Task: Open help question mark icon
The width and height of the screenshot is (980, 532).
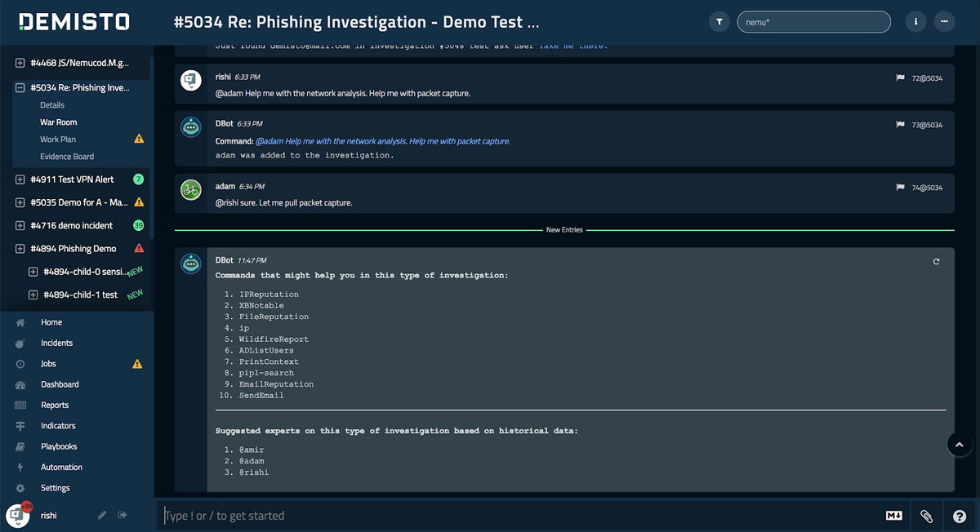Action: click(x=960, y=516)
